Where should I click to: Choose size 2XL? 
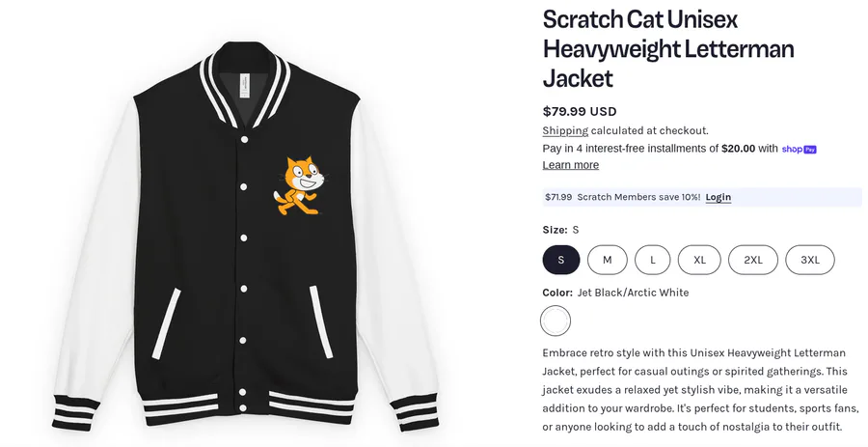point(752,260)
